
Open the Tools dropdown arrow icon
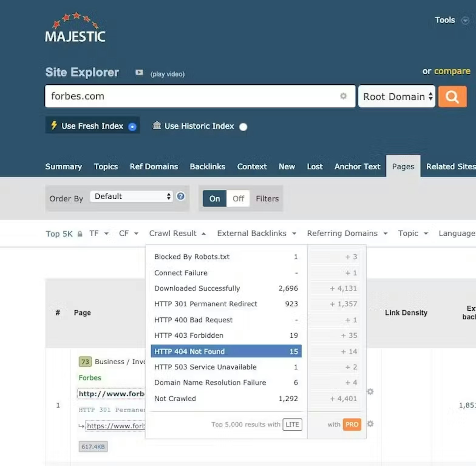[465, 21]
